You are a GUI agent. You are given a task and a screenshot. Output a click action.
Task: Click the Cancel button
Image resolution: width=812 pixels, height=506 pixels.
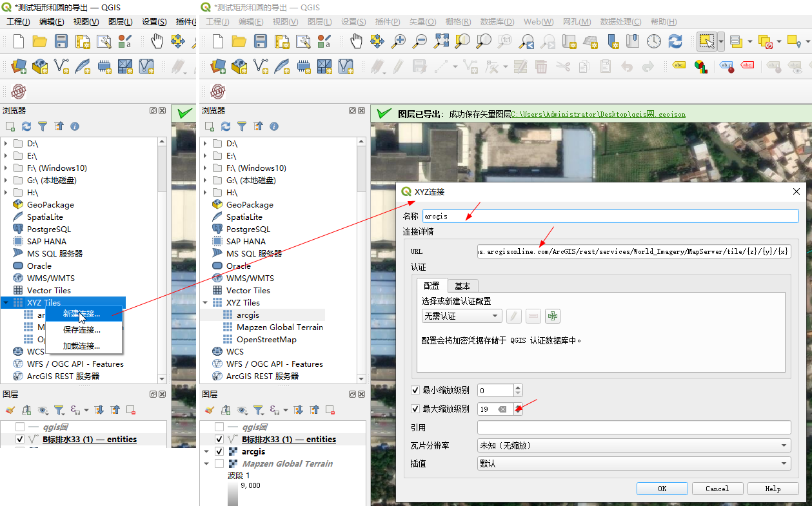[717, 489]
